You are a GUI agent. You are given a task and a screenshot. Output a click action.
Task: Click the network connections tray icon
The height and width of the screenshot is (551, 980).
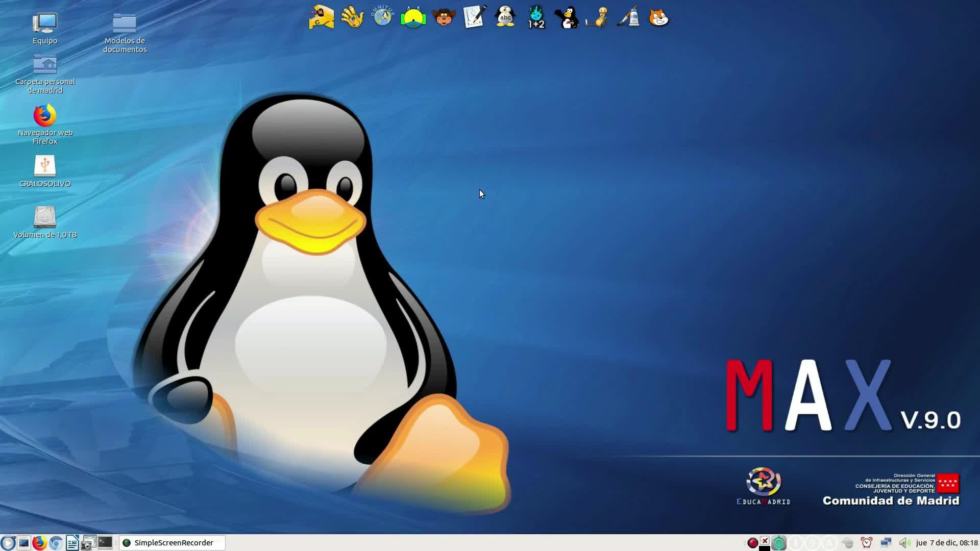point(886,543)
